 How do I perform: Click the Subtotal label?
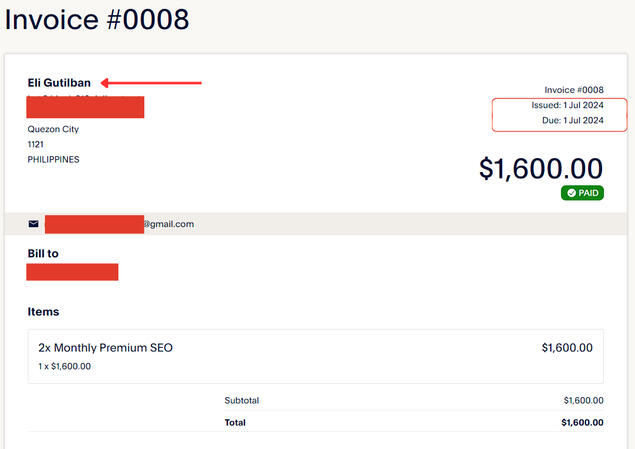coord(242,400)
